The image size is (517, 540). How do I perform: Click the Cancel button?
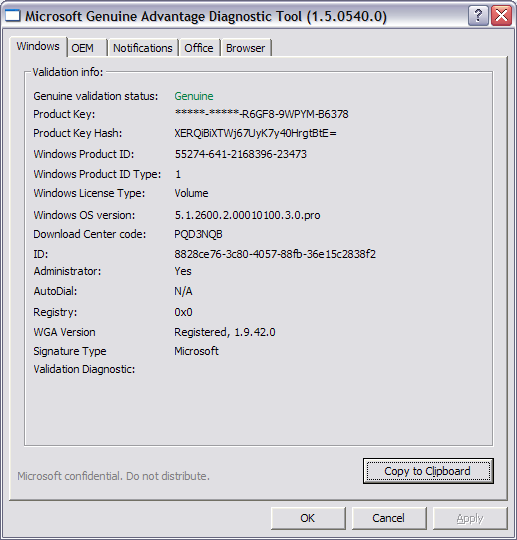[389, 518]
